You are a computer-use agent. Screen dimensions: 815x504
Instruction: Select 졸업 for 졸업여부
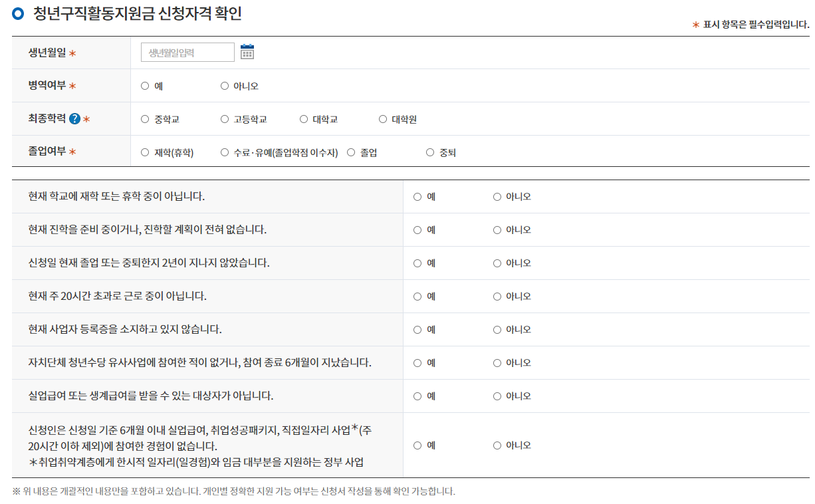click(351, 152)
